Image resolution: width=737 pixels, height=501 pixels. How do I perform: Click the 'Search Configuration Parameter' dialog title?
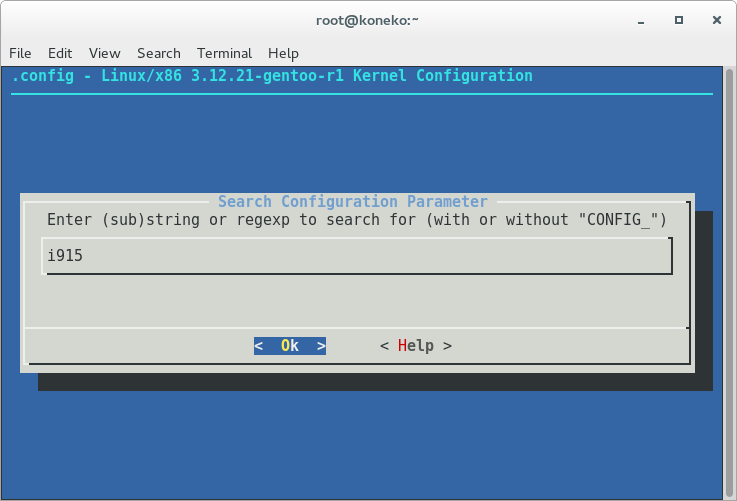[x=353, y=202]
